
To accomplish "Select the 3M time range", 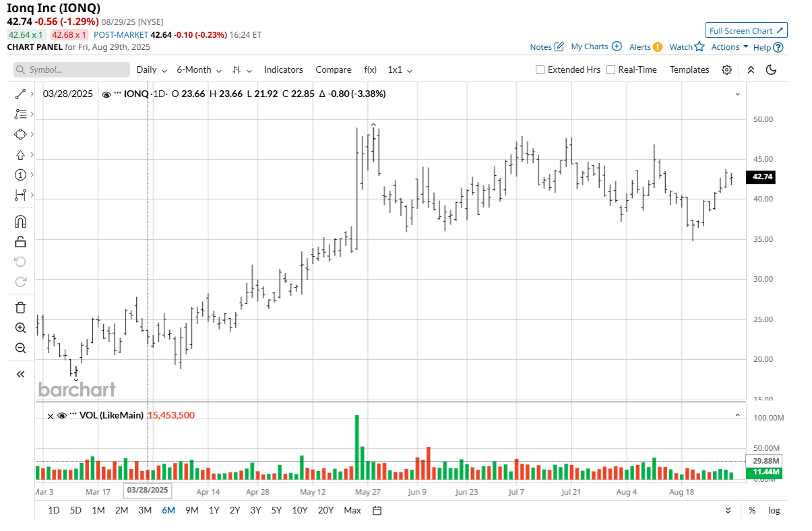I will coord(145,510).
